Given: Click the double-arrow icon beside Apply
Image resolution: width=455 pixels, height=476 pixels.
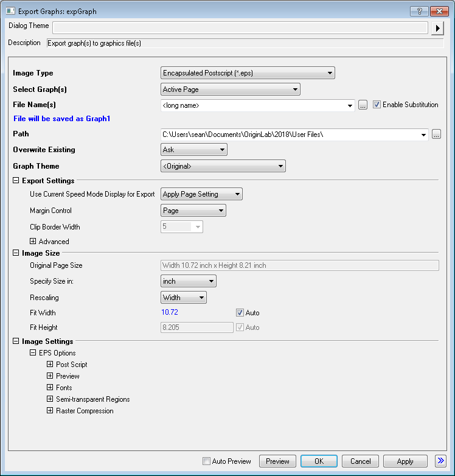Looking at the screenshot, I should (441, 461).
